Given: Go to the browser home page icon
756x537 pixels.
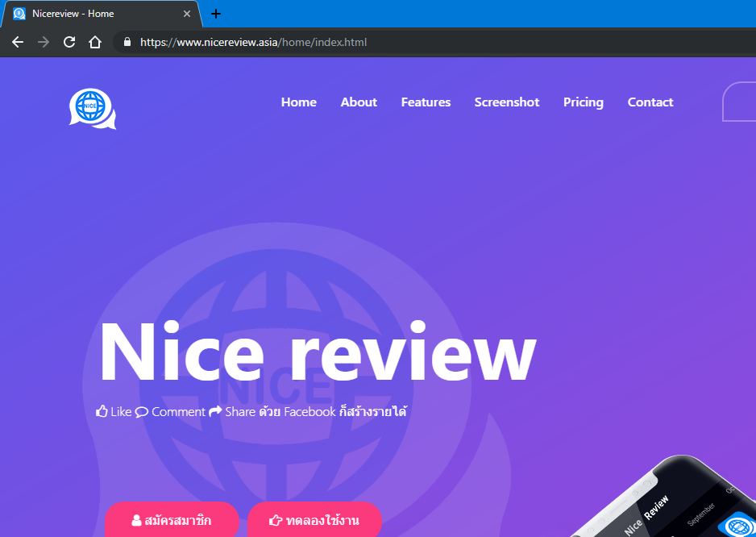Looking at the screenshot, I should click(95, 42).
